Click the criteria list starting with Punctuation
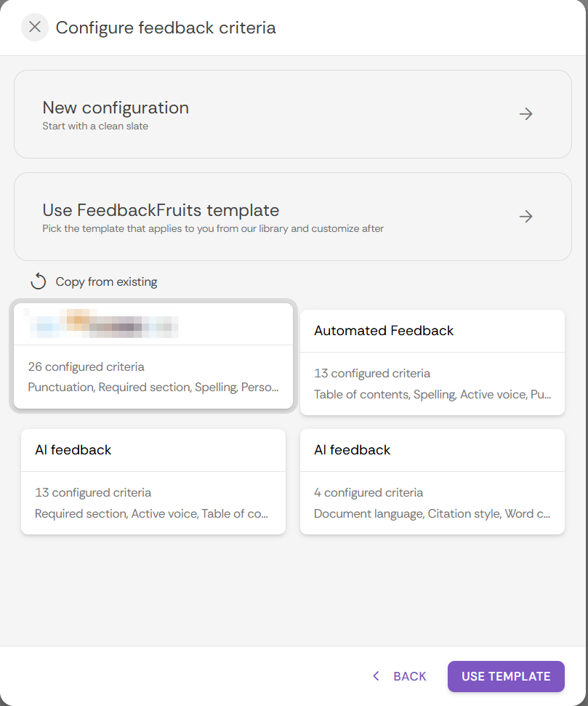The image size is (588, 706). pyautogui.click(x=153, y=388)
